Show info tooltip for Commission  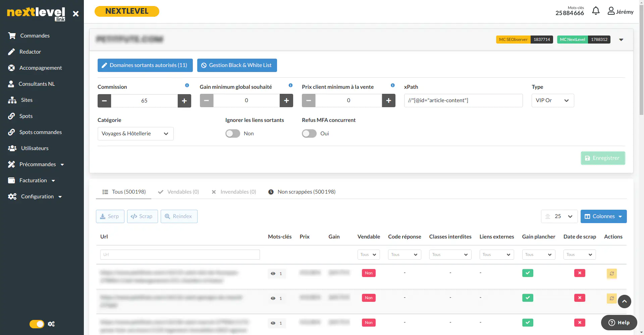click(187, 85)
